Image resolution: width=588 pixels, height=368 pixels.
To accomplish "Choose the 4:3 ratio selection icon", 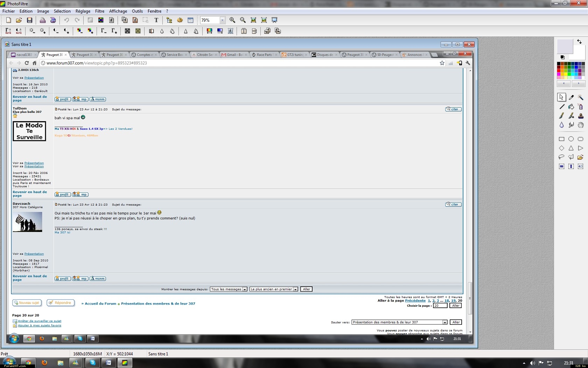I will click(581, 166).
